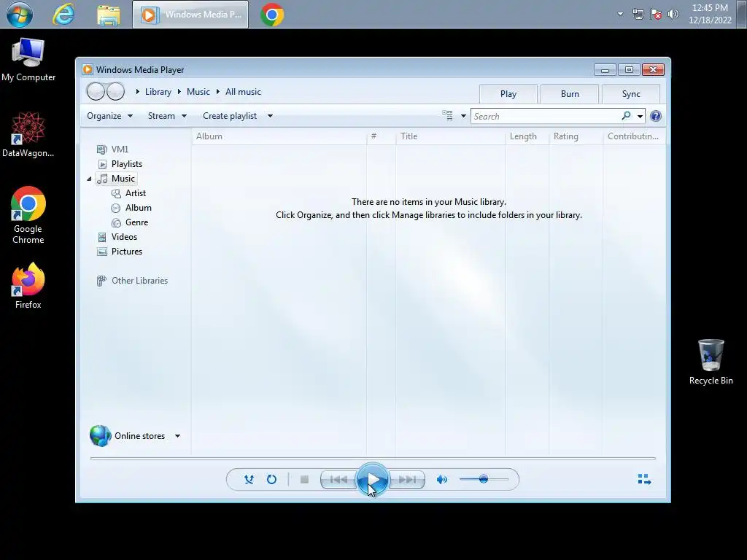Click into the Search box

click(546, 116)
